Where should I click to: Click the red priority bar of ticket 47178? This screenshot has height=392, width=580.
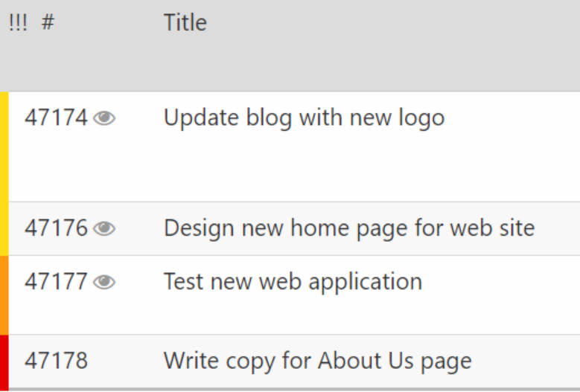(4, 362)
